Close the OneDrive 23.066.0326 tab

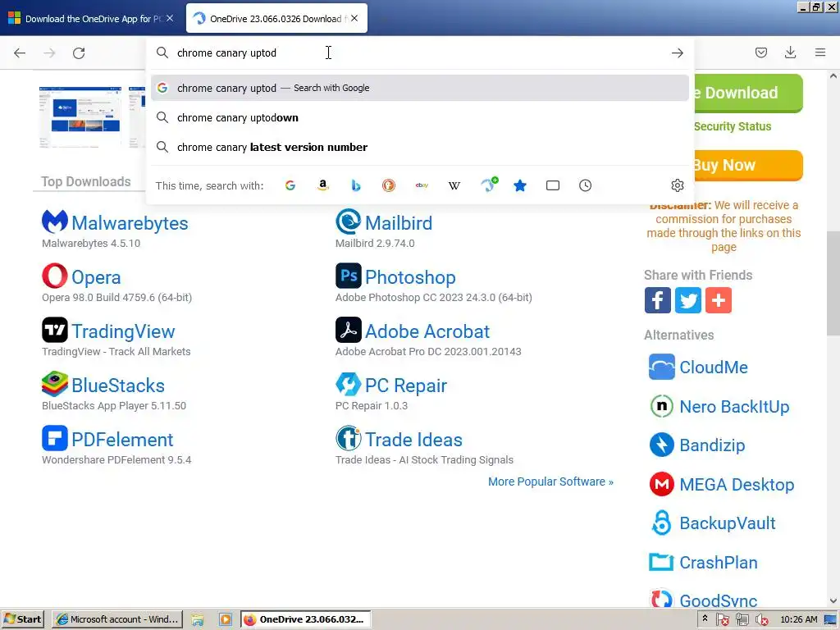tap(354, 18)
